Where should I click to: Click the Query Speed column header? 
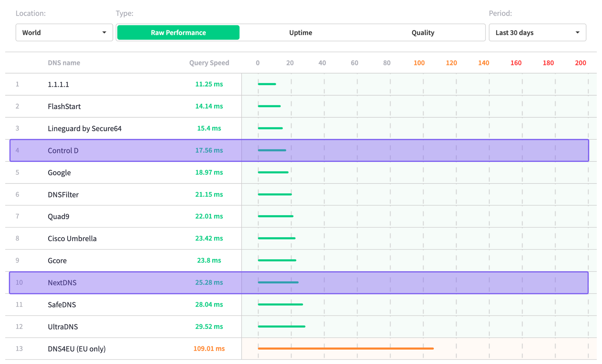[x=209, y=63]
